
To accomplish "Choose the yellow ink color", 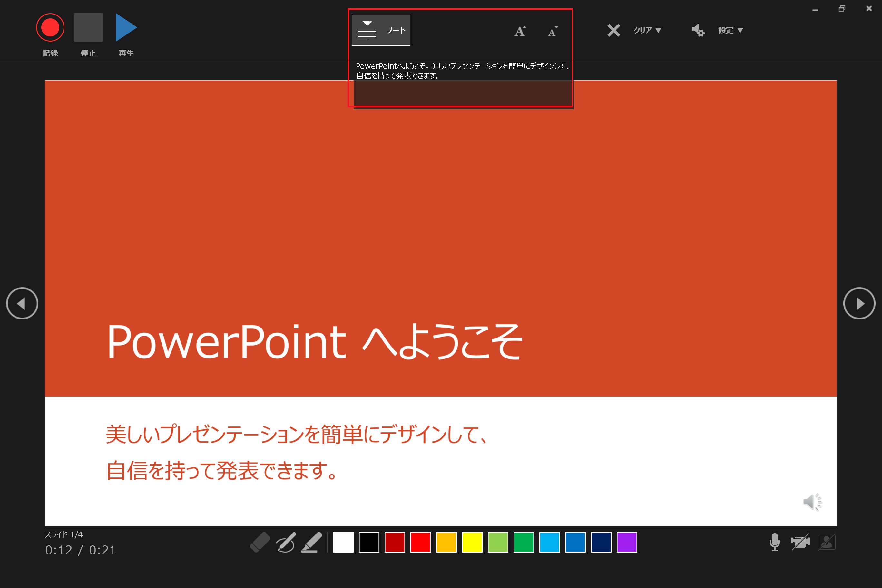I will coord(472,542).
